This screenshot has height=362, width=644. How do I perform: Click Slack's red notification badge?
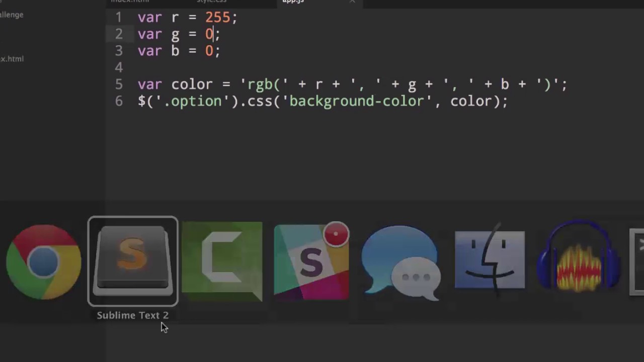(336, 235)
